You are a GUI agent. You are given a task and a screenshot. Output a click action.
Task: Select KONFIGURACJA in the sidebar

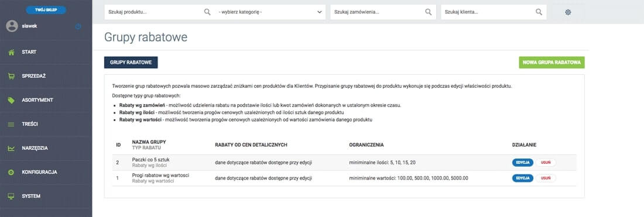46,173
